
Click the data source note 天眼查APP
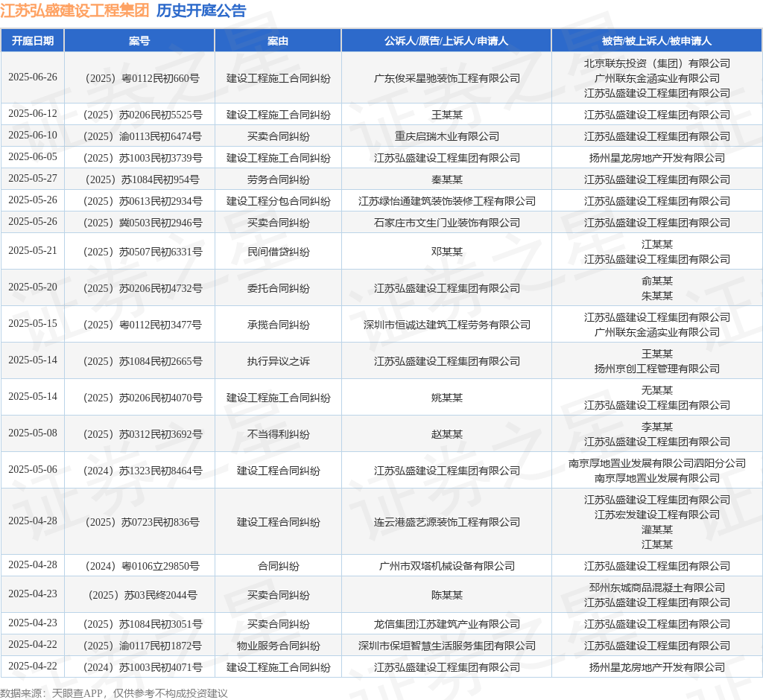coord(77,693)
